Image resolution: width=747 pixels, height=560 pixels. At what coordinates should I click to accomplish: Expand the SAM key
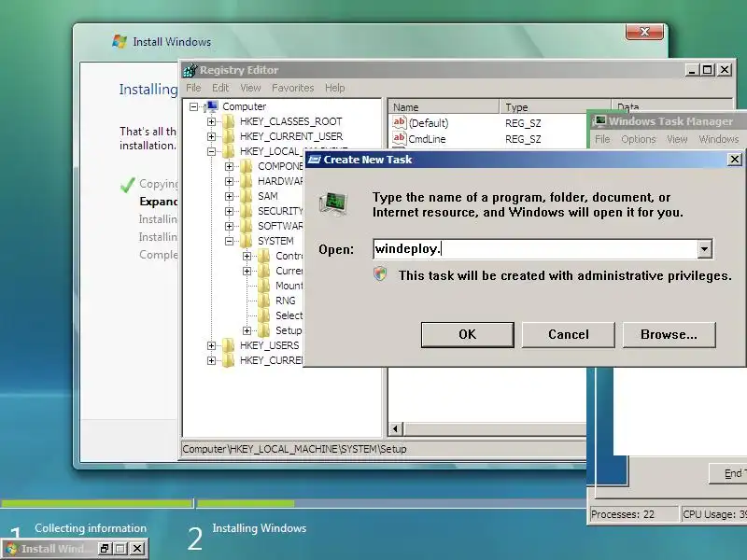(229, 196)
